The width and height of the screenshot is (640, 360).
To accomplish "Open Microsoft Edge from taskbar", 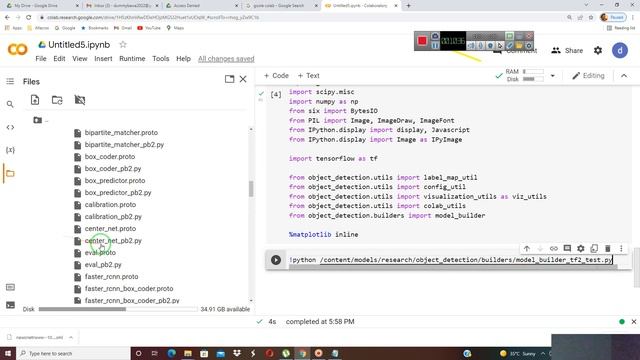I will click(171, 353).
